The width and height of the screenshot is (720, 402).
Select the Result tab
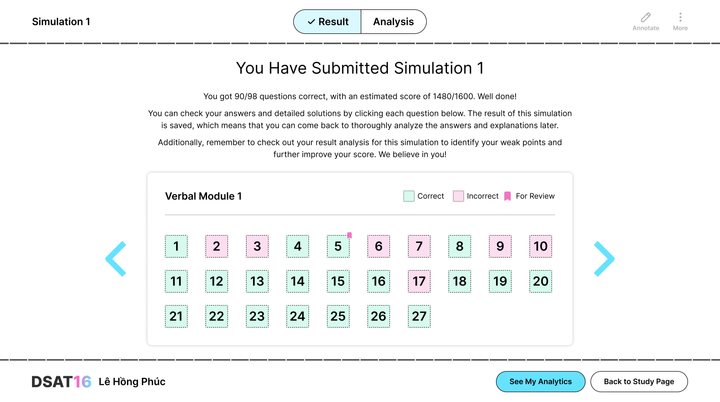(x=327, y=22)
